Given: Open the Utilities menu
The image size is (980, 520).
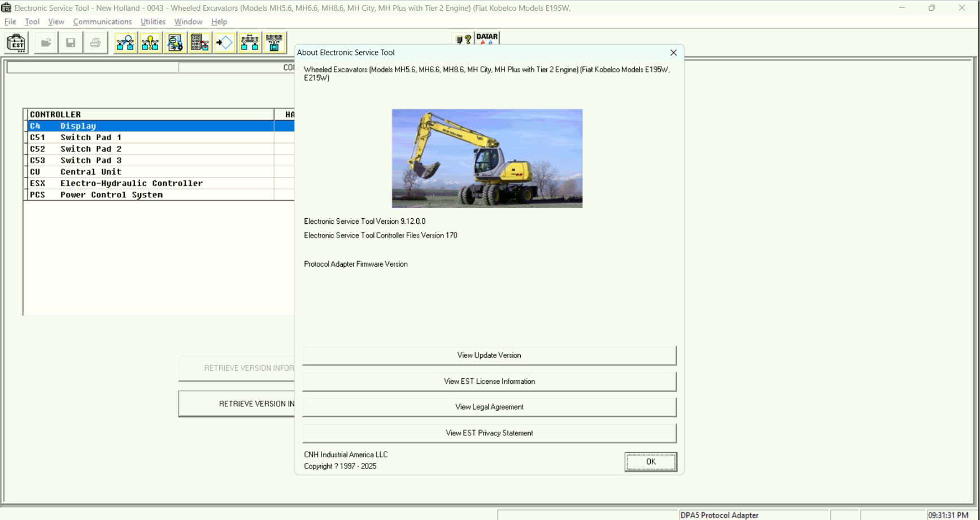Looking at the screenshot, I should coord(153,21).
